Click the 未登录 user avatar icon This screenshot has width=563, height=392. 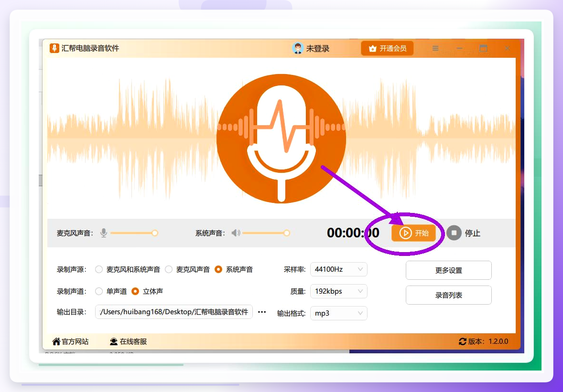(298, 48)
